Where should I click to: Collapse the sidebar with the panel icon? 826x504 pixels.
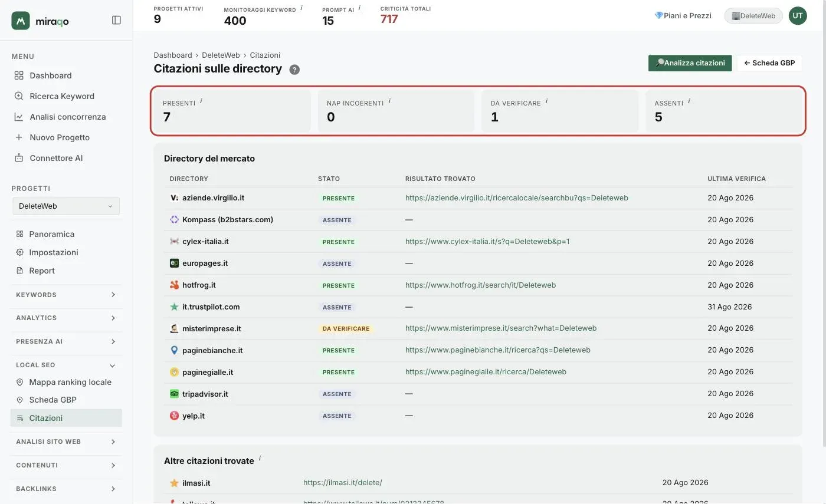click(x=116, y=20)
